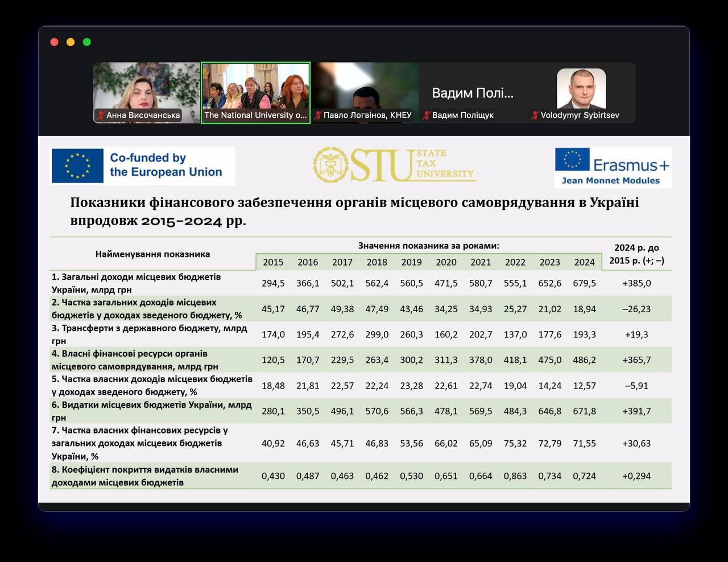Click the muted mic icon beside Volodymyr Sybirtsev
This screenshot has width=728, height=562.
coord(535,115)
